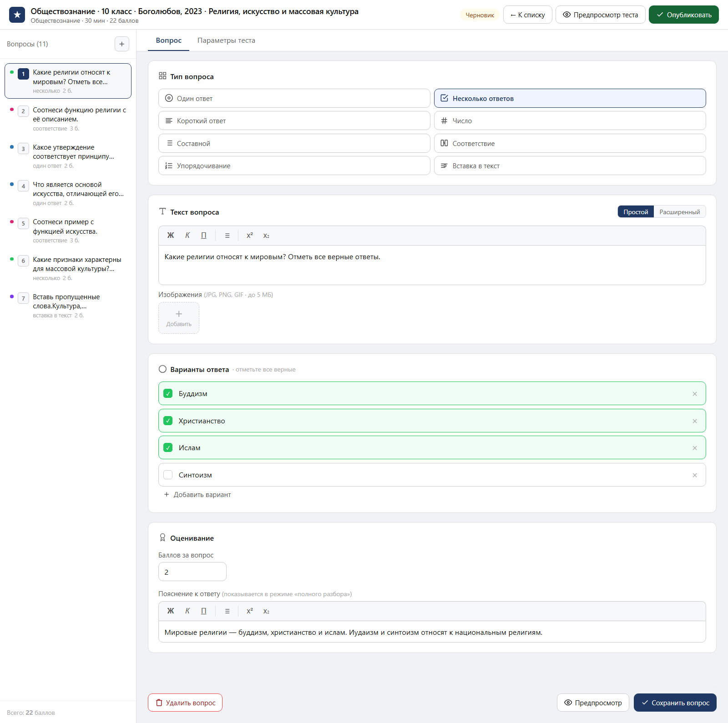Click Добавить вариант link

tap(197, 495)
